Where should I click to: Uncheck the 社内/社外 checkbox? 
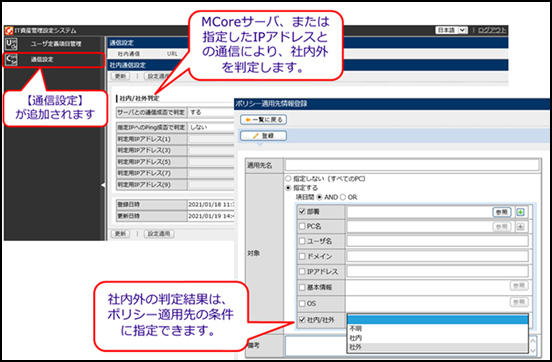click(x=302, y=320)
